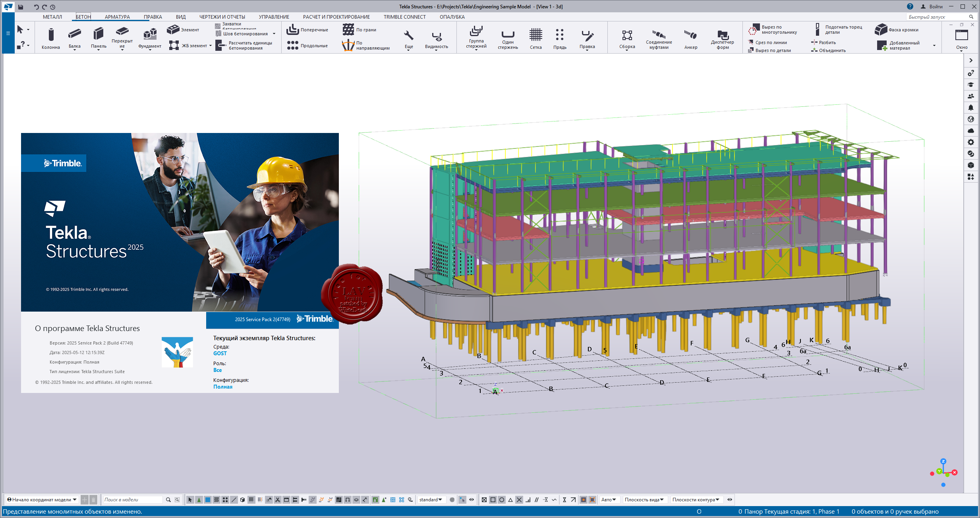Expand the Добавленный материал dropdown arrow
This screenshot has height=518, width=980.
coord(934,46)
